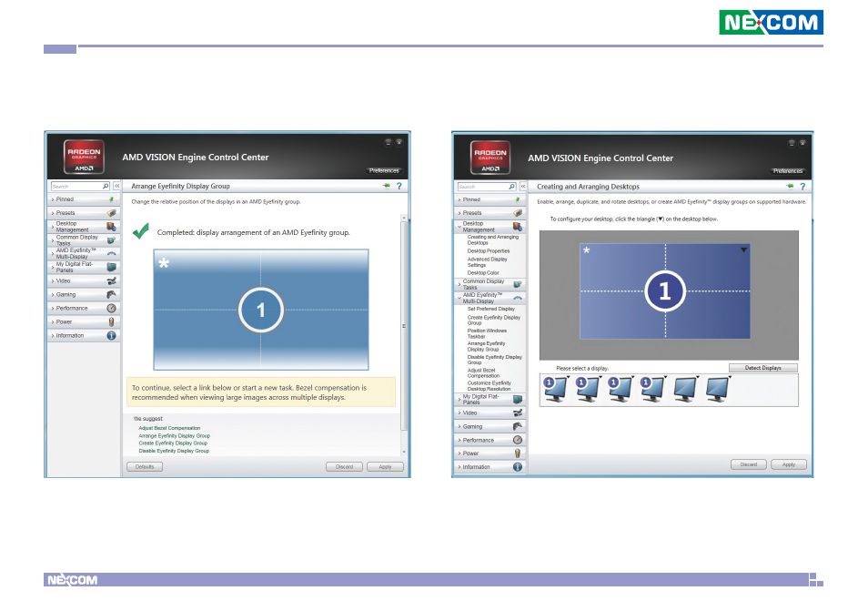This screenshot has height=611, width=868.
Task: Open Disable Eyefinity Display Group sidebar item
Action: 494,360
